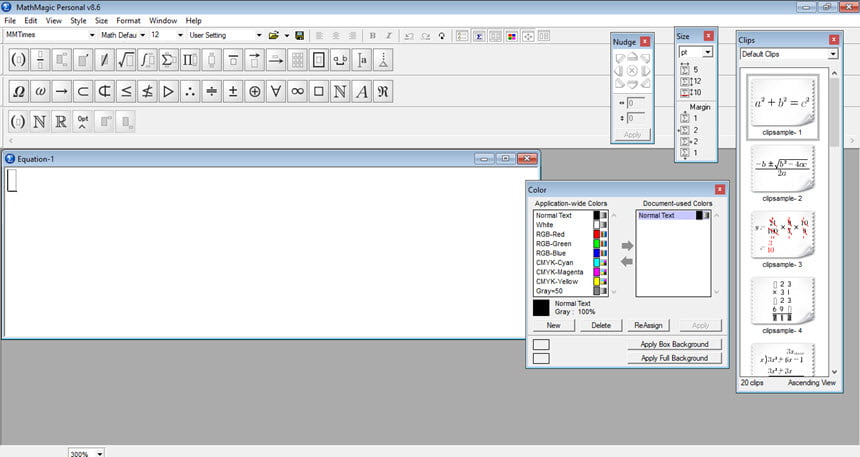Image resolution: width=860 pixels, height=457 pixels.
Task: Open the font size 12 dropdown
Action: (x=180, y=35)
